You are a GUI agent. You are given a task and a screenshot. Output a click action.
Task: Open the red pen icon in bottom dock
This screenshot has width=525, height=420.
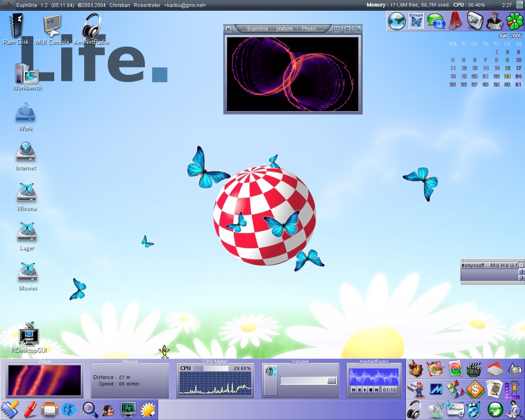coord(30,409)
